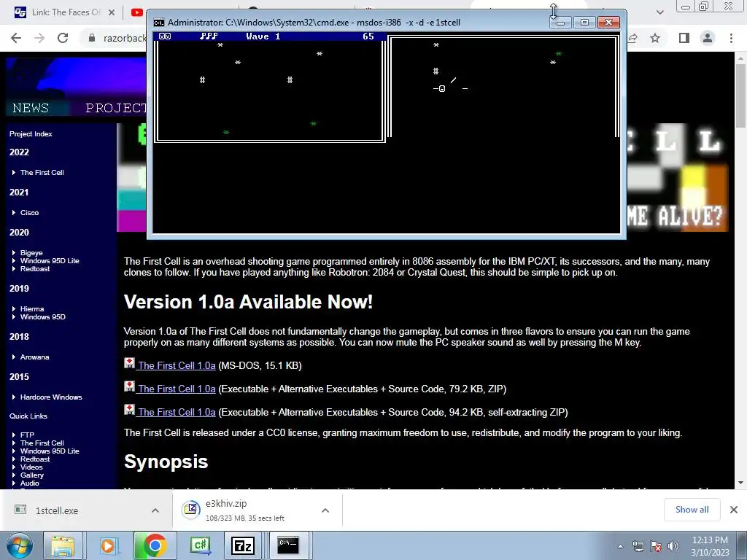747x560 pixels.
Task: Open Cisco project under 2021
Action: coord(29,212)
